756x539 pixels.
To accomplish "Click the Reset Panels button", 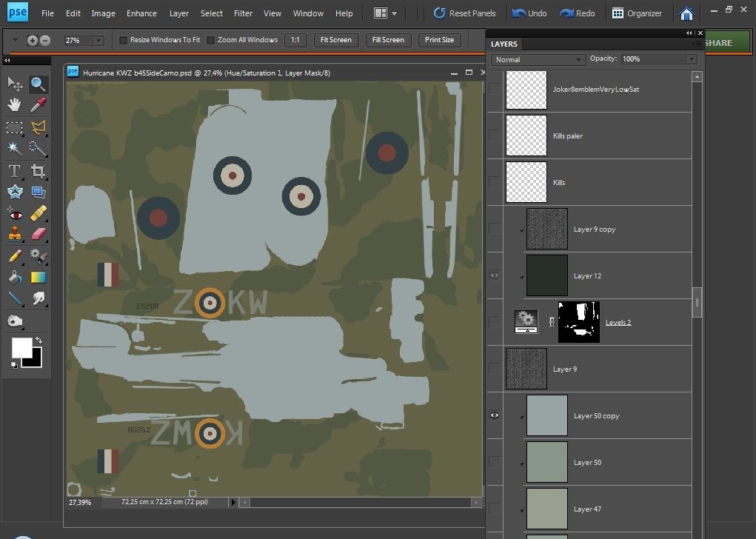I will click(465, 13).
